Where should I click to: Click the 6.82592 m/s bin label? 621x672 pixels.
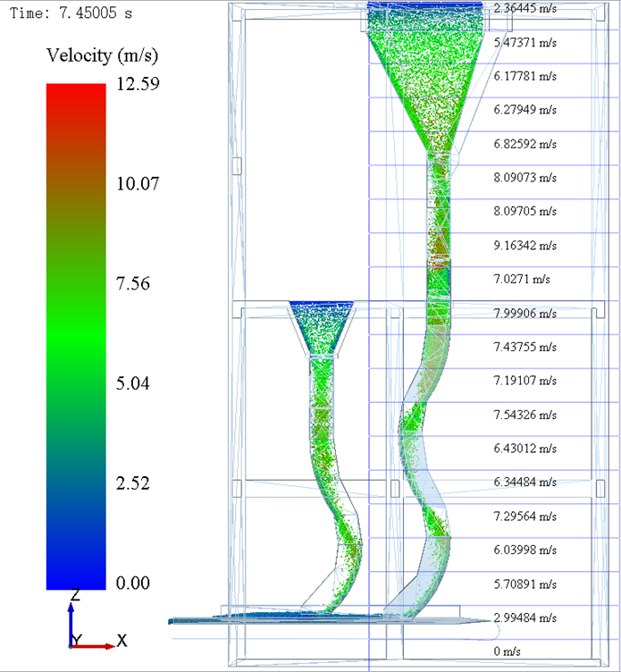point(525,144)
